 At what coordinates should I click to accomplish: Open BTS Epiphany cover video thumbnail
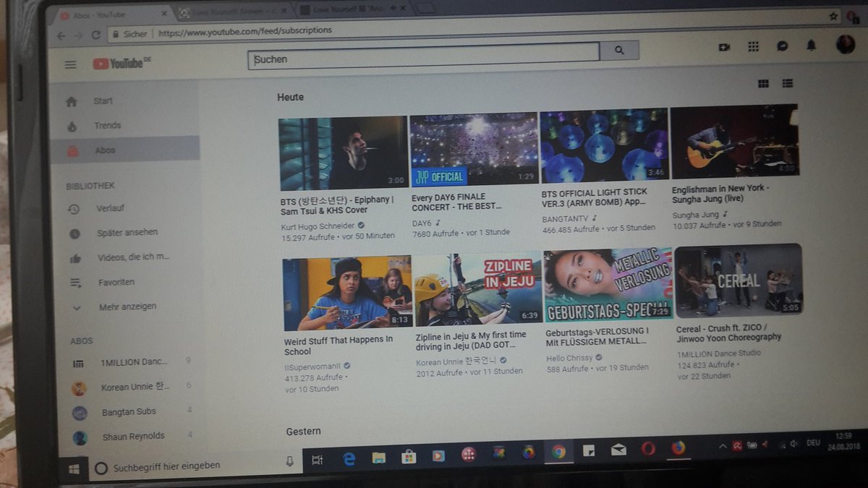[x=344, y=153]
